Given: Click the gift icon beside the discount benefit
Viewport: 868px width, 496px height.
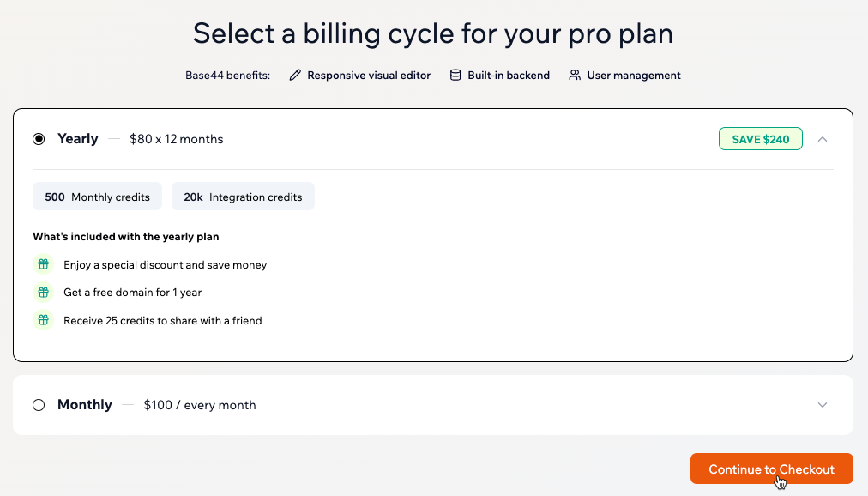Looking at the screenshot, I should coord(43,264).
